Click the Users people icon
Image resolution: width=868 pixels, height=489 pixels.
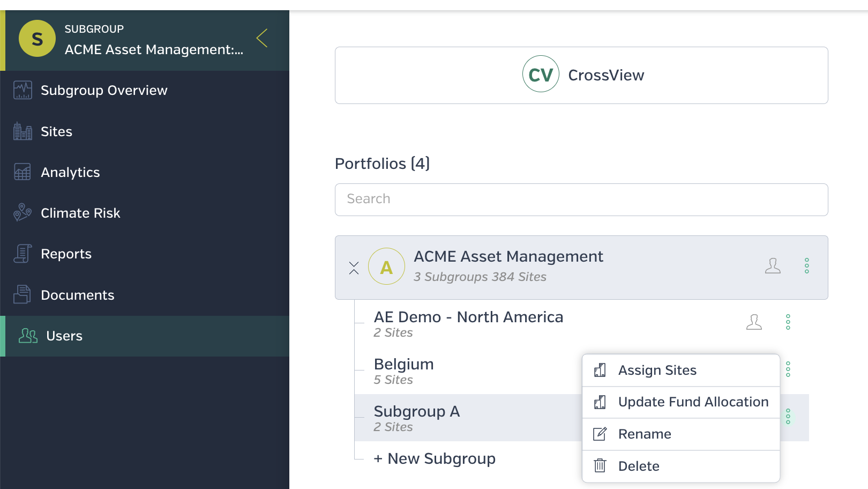pos(28,336)
